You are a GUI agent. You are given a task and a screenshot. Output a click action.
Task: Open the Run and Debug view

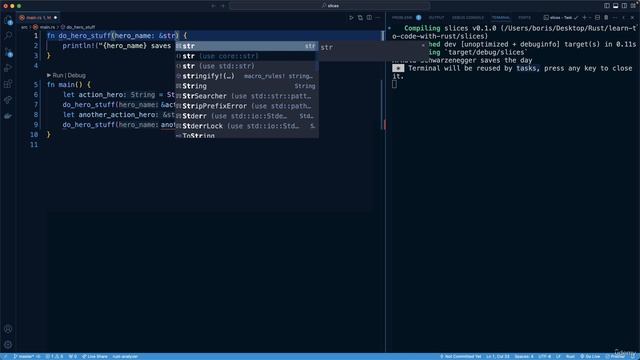click(8, 68)
